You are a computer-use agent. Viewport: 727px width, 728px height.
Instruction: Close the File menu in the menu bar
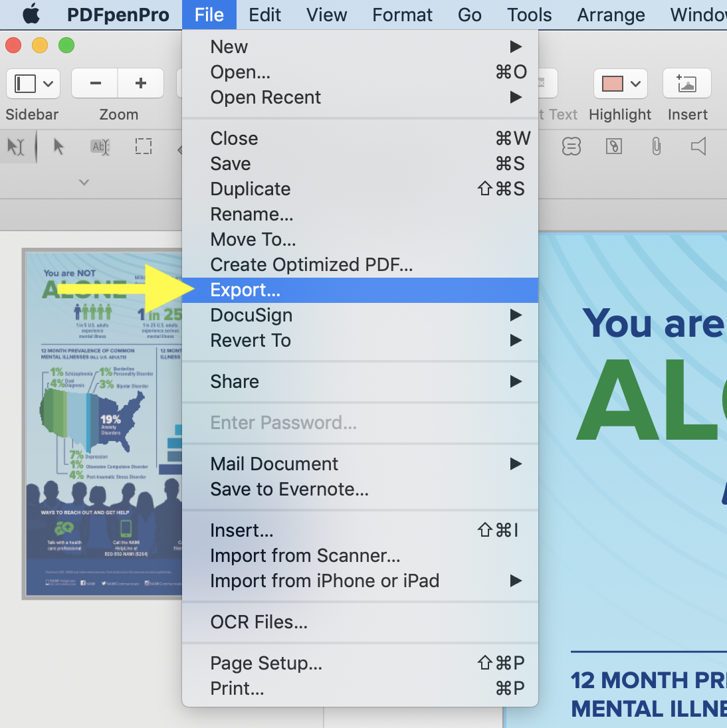[x=209, y=15]
